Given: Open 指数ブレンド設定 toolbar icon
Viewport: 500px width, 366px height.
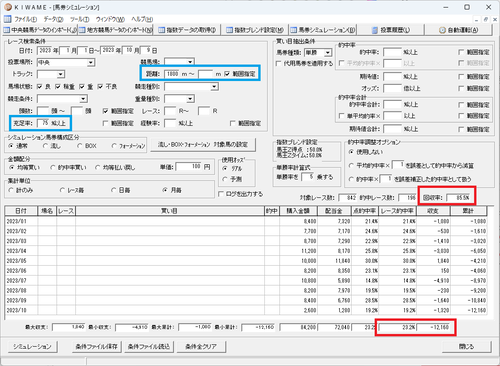Looking at the screenshot, I should click(229, 30).
